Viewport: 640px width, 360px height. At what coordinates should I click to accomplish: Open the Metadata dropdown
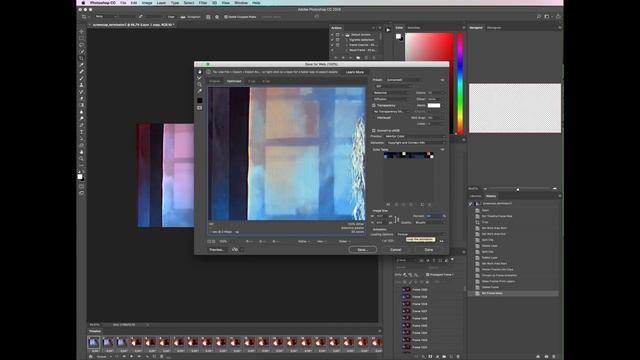click(x=416, y=143)
